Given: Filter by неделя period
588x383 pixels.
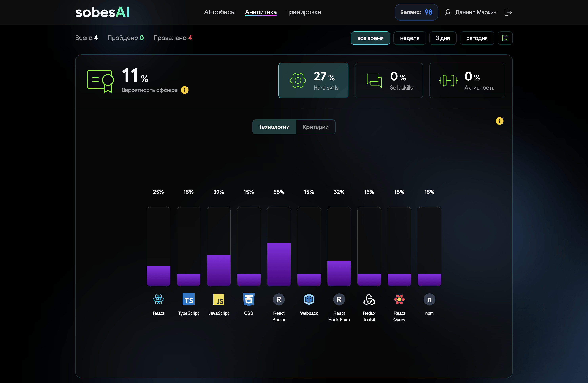Looking at the screenshot, I should pos(409,38).
